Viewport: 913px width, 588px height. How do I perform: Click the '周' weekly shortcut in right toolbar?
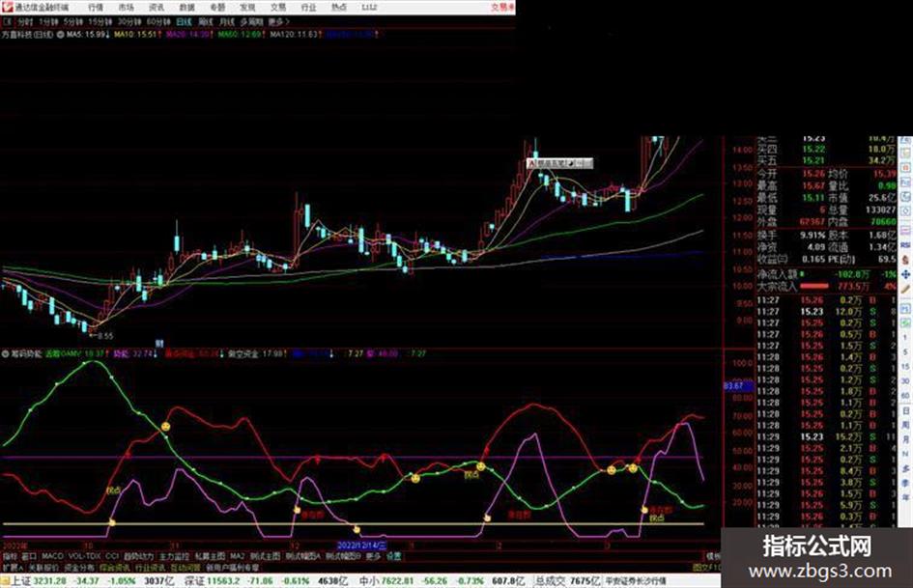pyautogui.click(x=905, y=425)
